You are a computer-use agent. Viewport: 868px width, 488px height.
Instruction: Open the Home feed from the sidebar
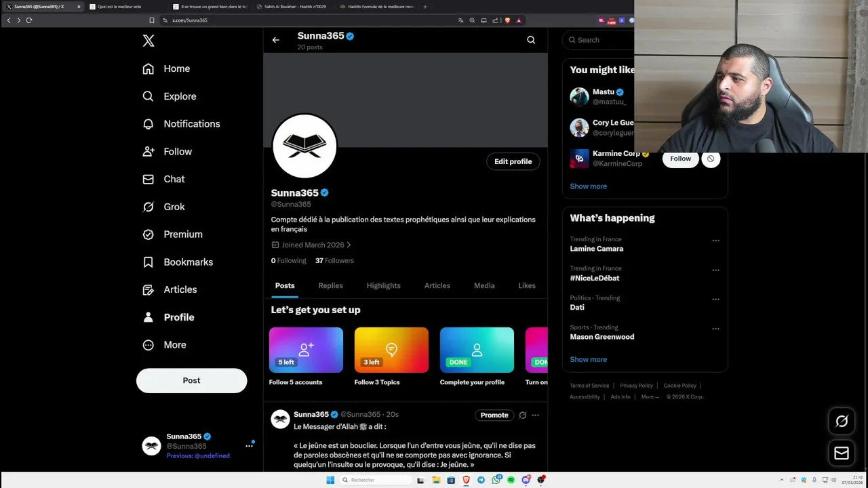click(166, 68)
